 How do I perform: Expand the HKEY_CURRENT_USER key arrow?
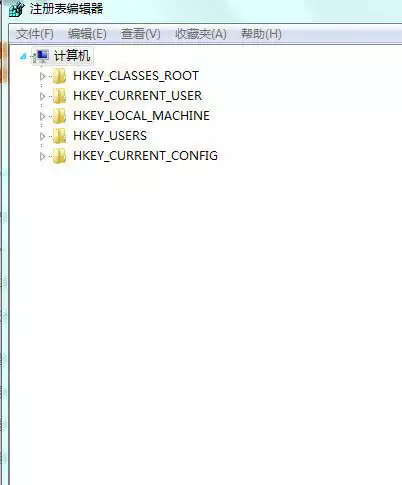pos(42,96)
